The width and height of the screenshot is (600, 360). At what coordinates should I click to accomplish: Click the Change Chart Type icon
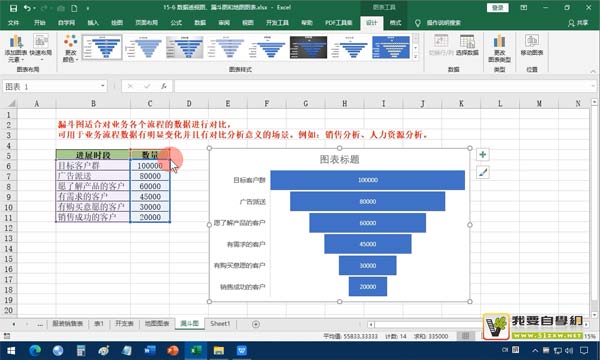(x=499, y=49)
